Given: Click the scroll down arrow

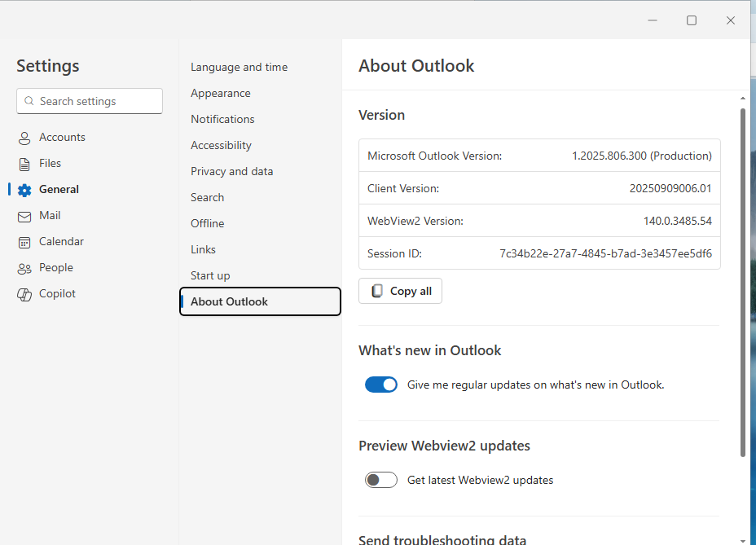Looking at the screenshot, I should [742, 541].
